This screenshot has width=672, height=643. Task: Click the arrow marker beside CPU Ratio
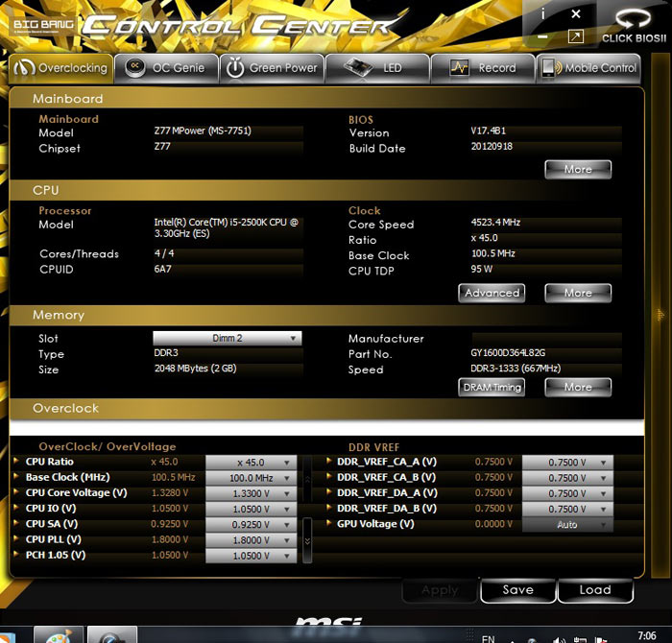(16, 461)
